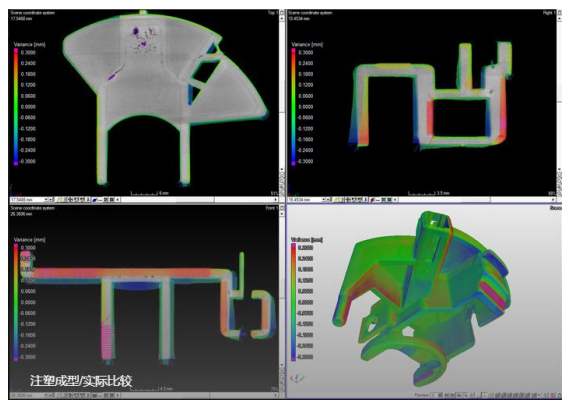The height and width of the screenshot is (407, 564).
Task: Click the Top view label in first pane
Action: [x=271, y=13]
